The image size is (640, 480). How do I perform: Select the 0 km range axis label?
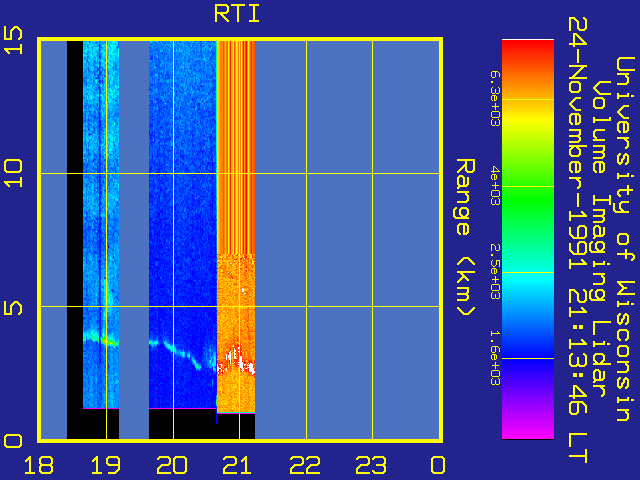point(13,441)
